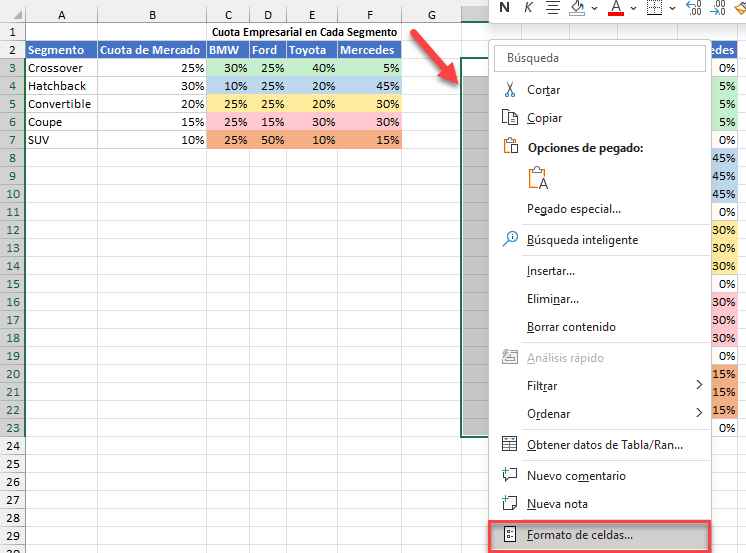Open fill color dropdown arrow

pos(595,8)
